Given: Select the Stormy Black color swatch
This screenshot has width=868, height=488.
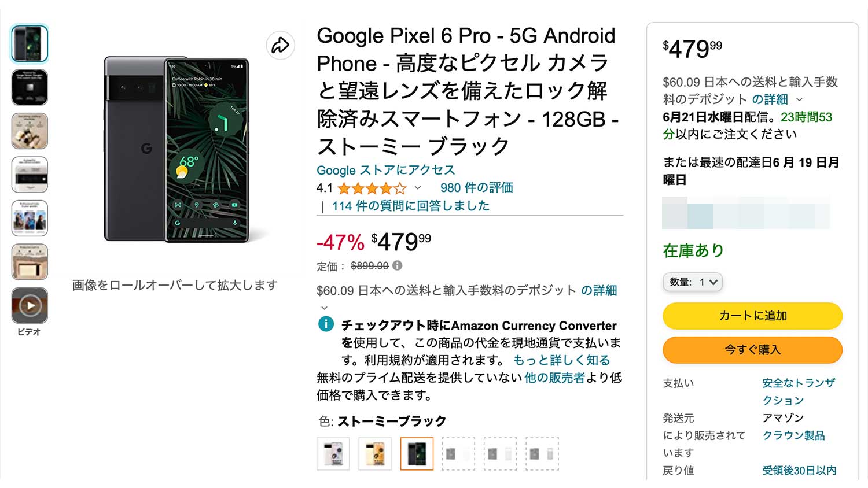Looking at the screenshot, I should (417, 454).
